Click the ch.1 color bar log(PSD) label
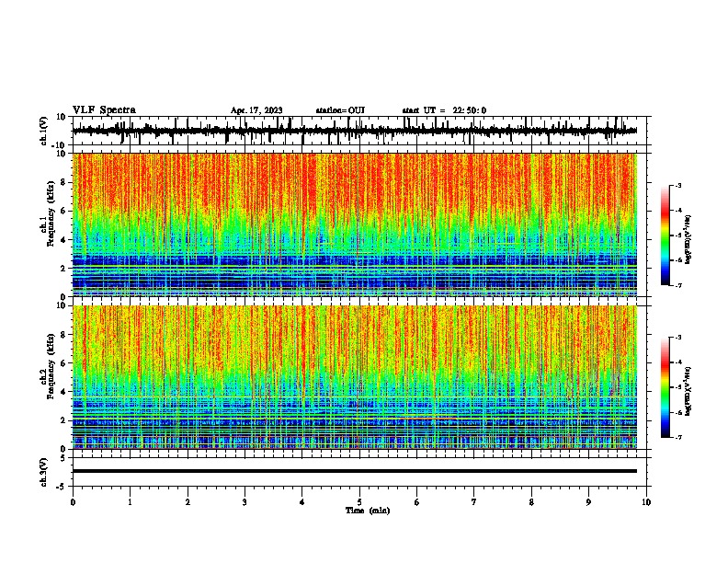 tap(688, 240)
